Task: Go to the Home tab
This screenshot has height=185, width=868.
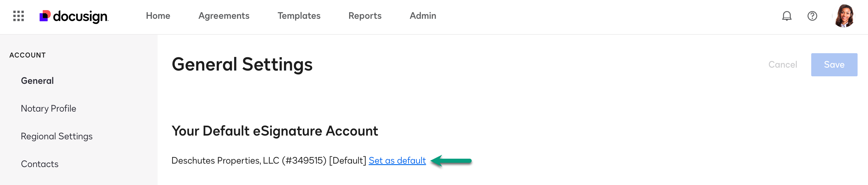Action: click(x=158, y=16)
